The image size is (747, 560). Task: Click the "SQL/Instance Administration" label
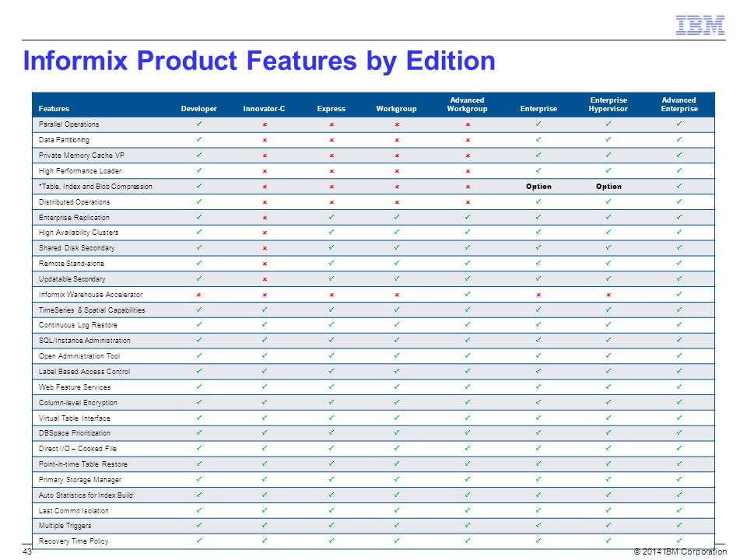point(84,341)
